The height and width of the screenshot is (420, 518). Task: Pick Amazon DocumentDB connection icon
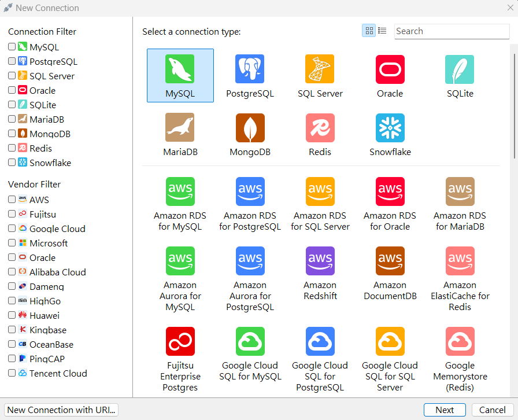pyautogui.click(x=390, y=261)
